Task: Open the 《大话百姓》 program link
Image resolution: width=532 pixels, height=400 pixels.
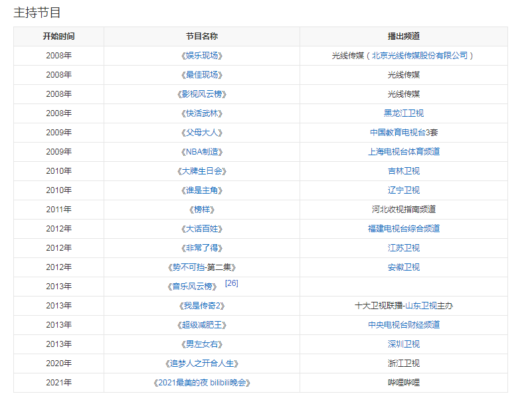Action: (x=201, y=229)
